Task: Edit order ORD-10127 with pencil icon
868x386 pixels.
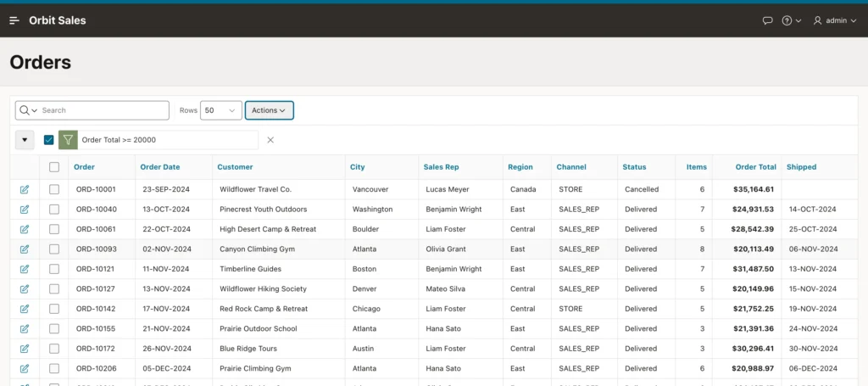Action: 25,289
